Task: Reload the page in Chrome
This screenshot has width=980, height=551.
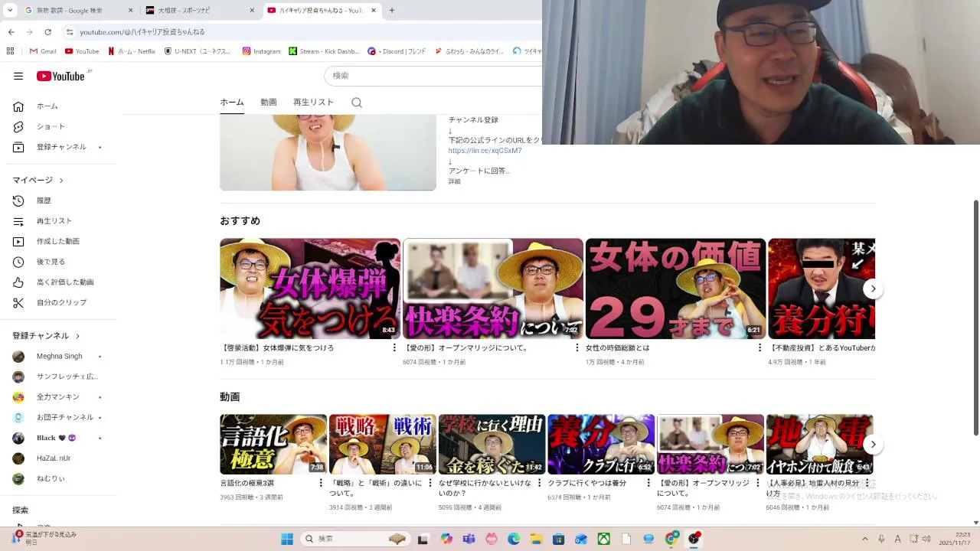Action: tap(48, 32)
